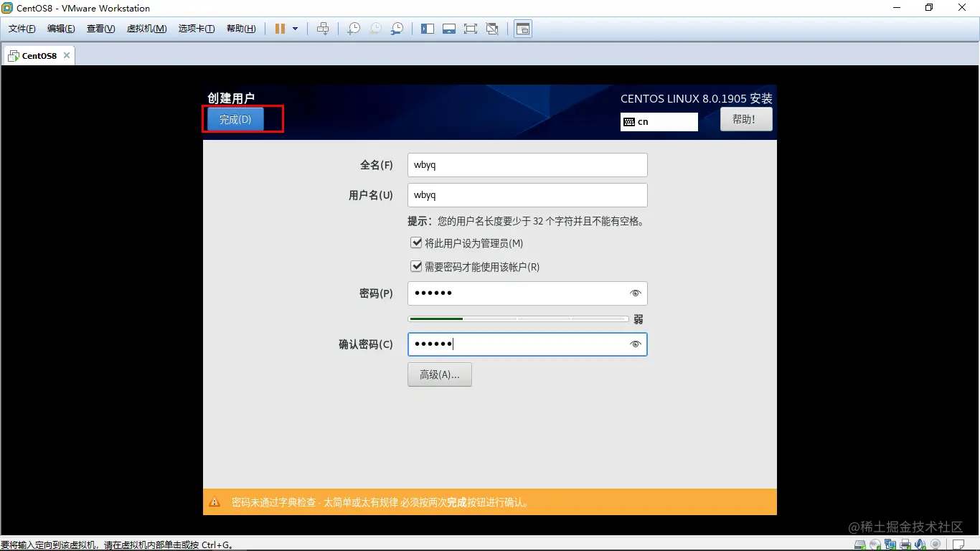Send Ctrl+Alt+Del to the virtual machine
980x551 pixels.
323,29
